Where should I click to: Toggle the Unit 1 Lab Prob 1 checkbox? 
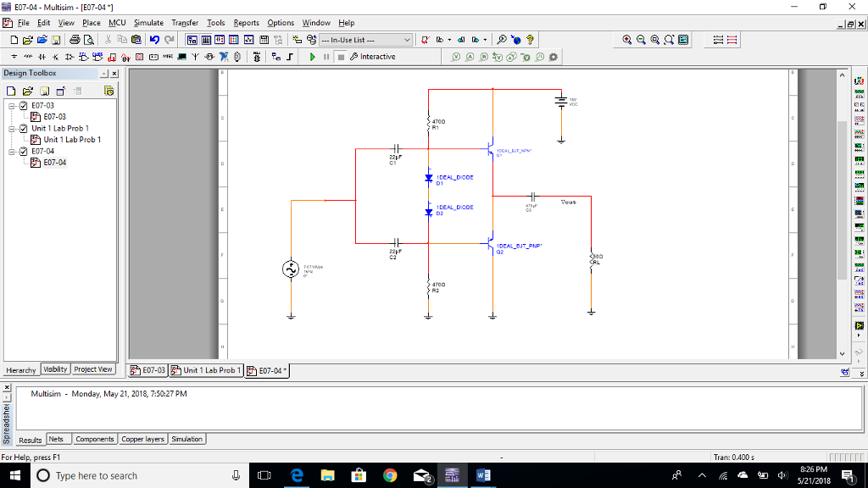coord(23,129)
